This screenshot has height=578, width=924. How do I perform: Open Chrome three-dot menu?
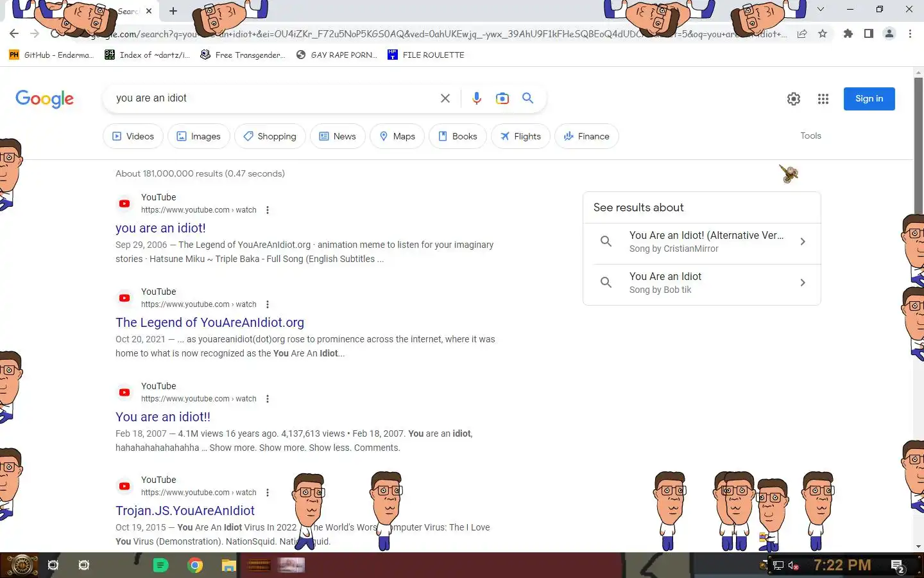coord(910,33)
